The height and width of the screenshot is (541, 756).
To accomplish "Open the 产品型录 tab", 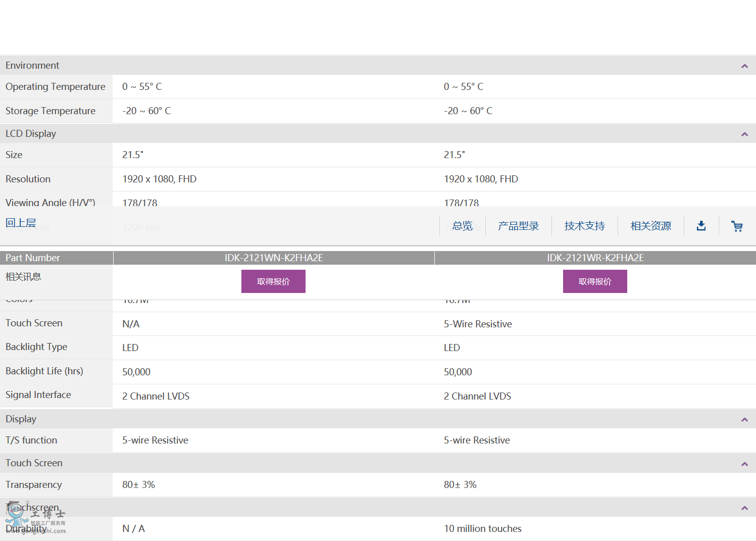I will pyautogui.click(x=518, y=226).
